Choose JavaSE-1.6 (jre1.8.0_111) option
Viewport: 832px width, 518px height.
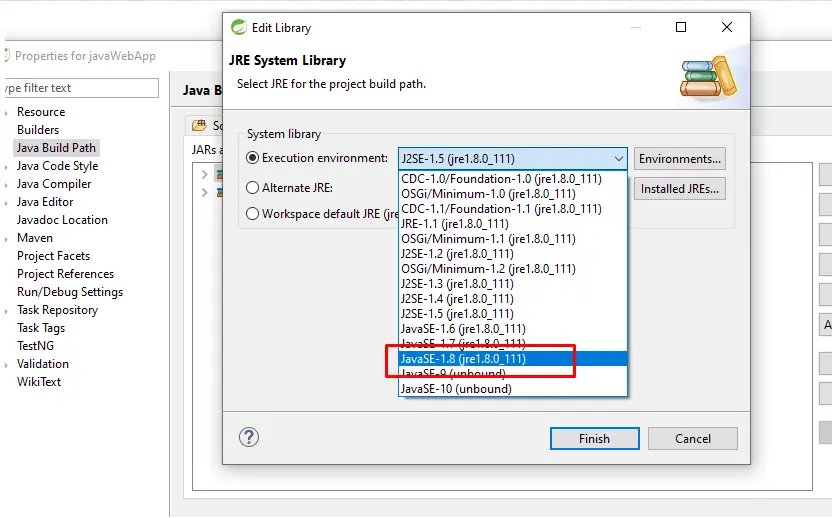pyautogui.click(x=513, y=329)
